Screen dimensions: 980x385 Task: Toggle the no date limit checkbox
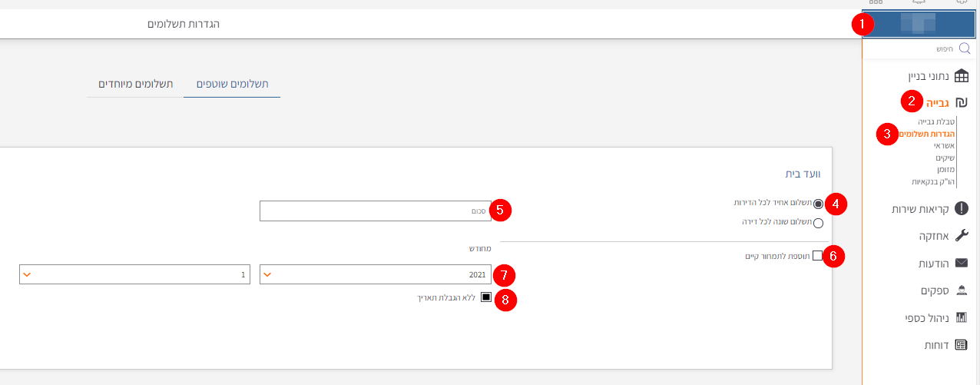[485, 298]
